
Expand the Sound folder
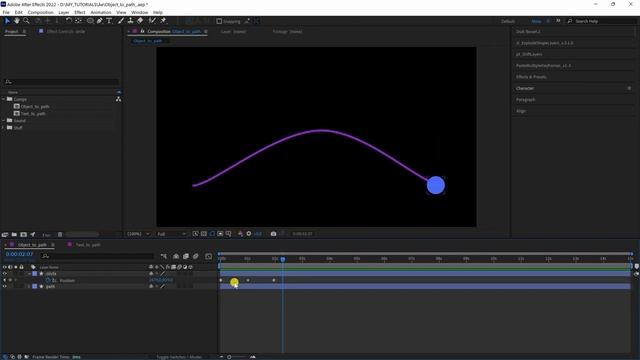(x=4, y=120)
